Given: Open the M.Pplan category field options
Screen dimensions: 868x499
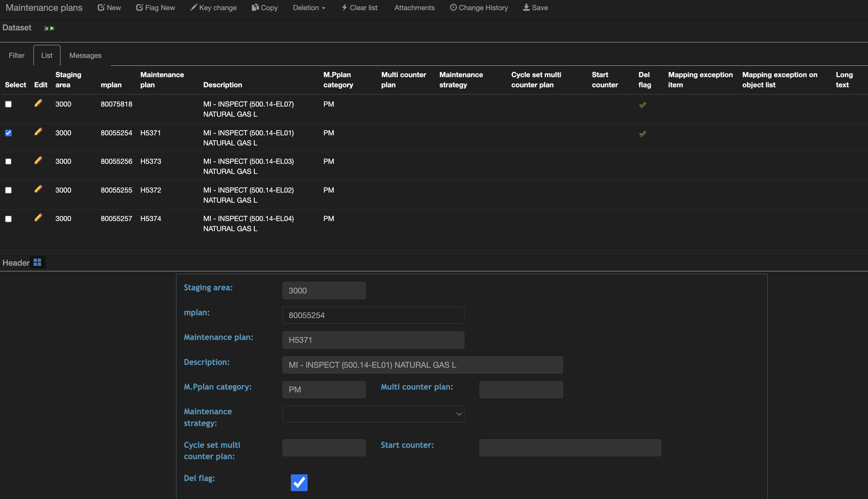Looking at the screenshot, I should click(324, 389).
